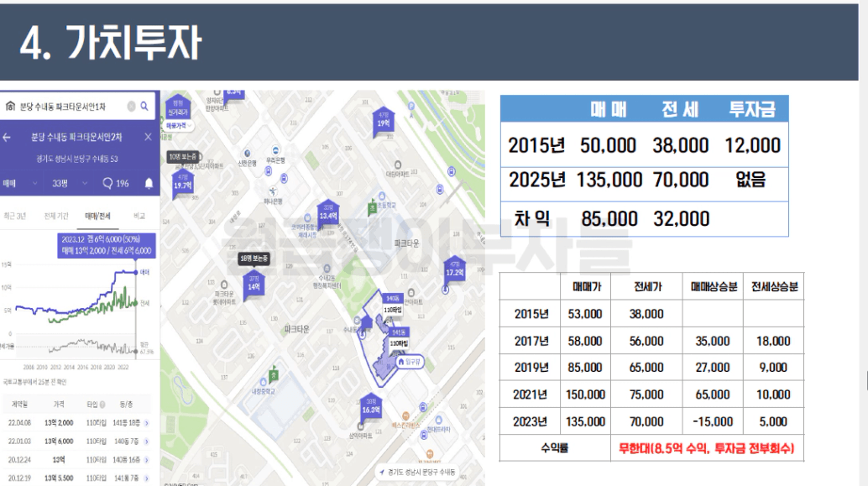Click the 입구뷰 entrance view button

click(410, 362)
